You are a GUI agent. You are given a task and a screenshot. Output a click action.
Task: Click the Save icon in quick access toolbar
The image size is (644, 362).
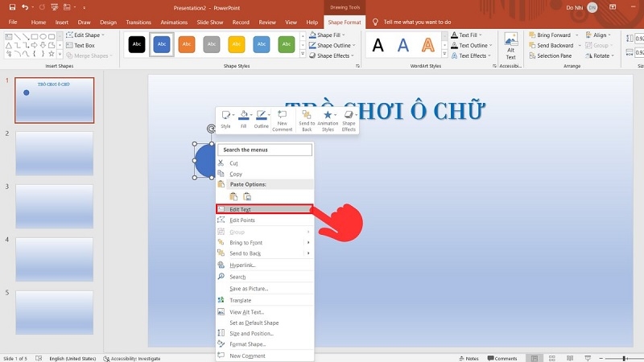tap(12, 7)
